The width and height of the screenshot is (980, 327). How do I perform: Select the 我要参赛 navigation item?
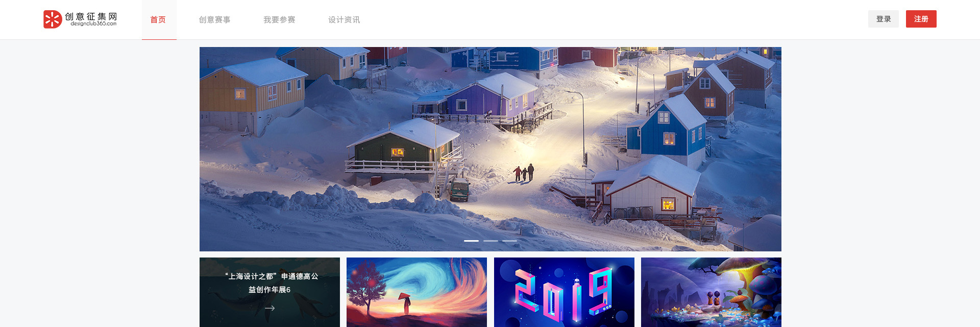pyautogui.click(x=279, y=19)
